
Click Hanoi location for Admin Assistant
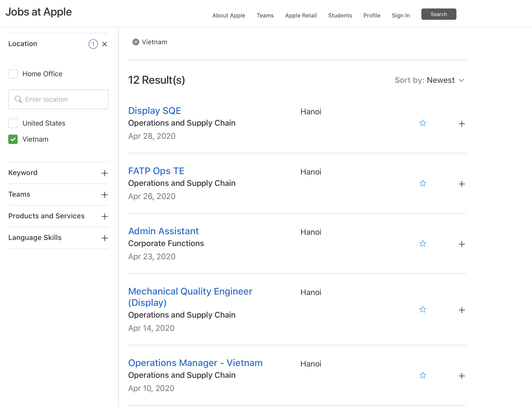click(x=311, y=232)
